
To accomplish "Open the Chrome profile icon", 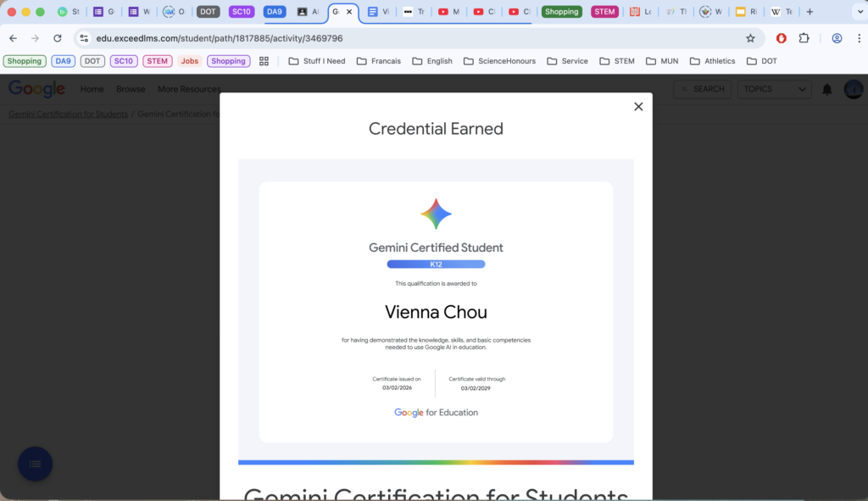I will 837,38.
